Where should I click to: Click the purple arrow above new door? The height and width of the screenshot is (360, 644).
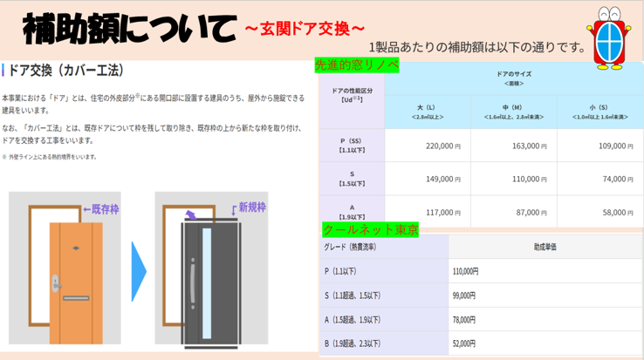(x=190, y=214)
